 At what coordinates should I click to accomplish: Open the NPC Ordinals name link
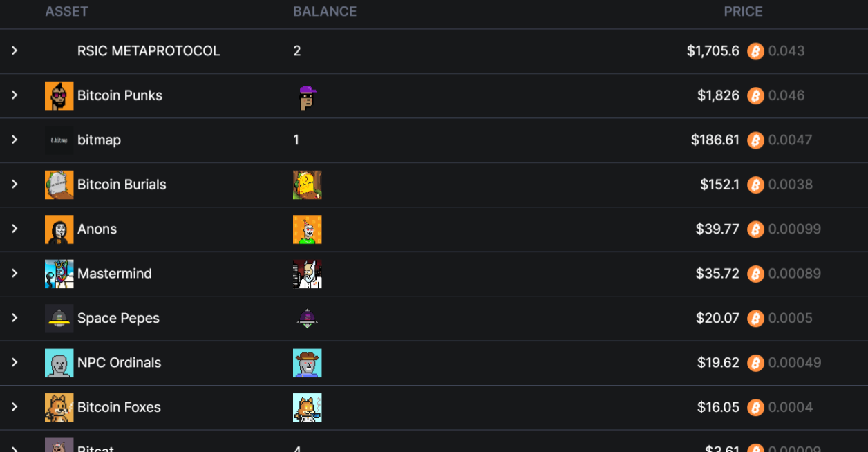pos(119,363)
